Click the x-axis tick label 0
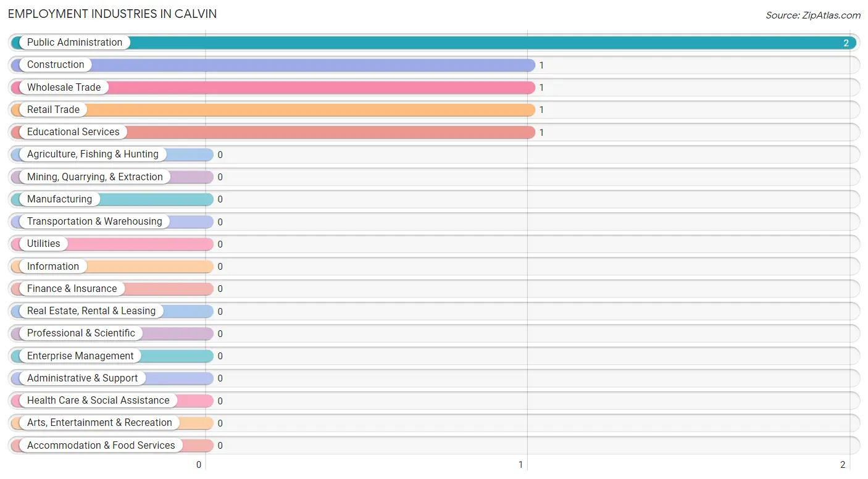 tap(199, 465)
